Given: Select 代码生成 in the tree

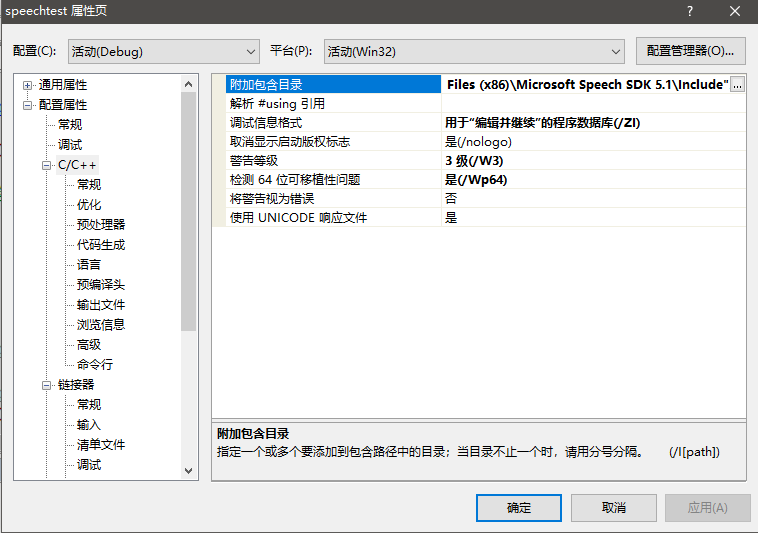Looking at the screenshot, I should coord(101,245).
